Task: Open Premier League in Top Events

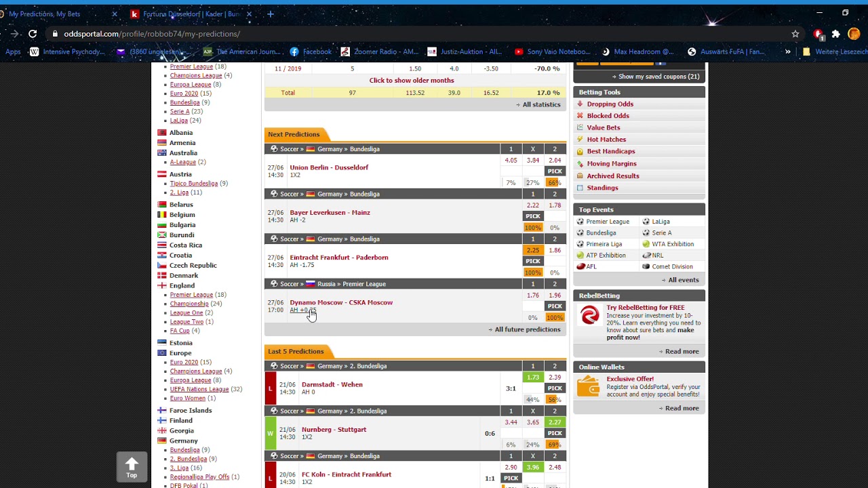Action: [x=608, y=222]
